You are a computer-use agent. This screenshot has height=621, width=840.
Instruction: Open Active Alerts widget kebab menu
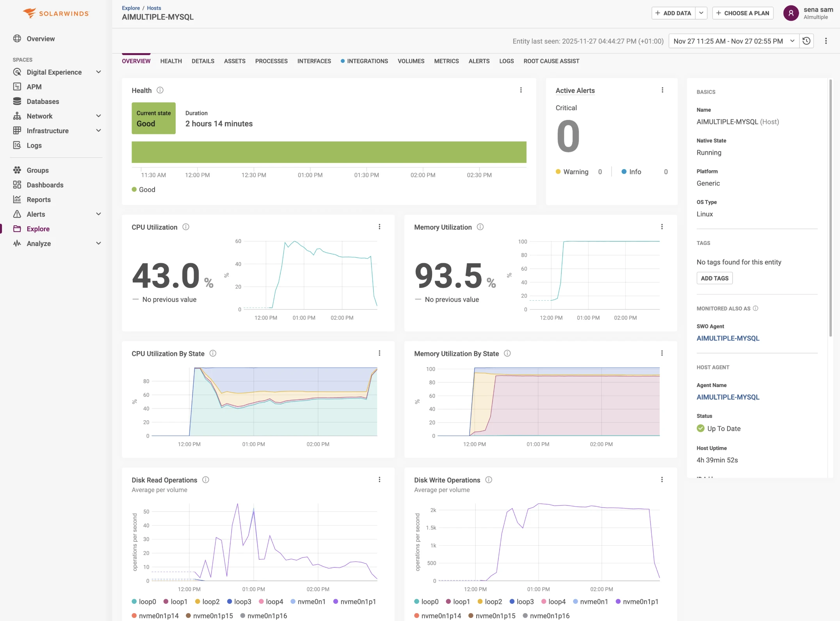point(662,90)
